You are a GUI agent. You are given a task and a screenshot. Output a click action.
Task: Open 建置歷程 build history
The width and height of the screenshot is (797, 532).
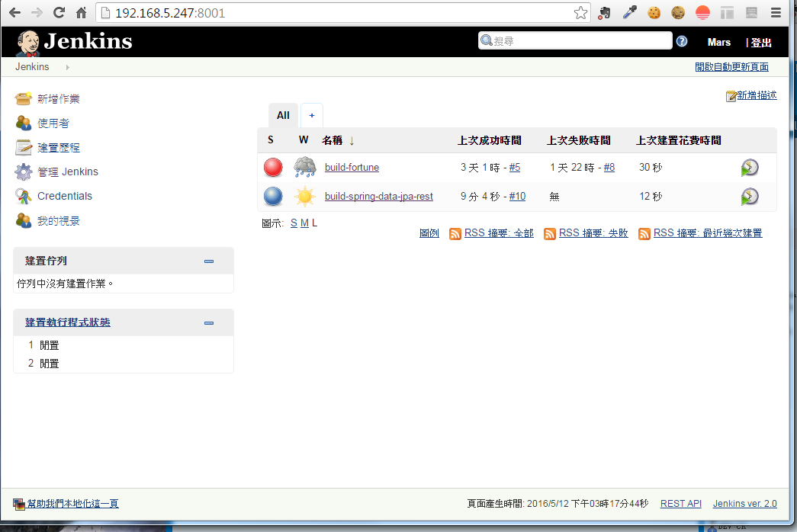coord(59,147)
